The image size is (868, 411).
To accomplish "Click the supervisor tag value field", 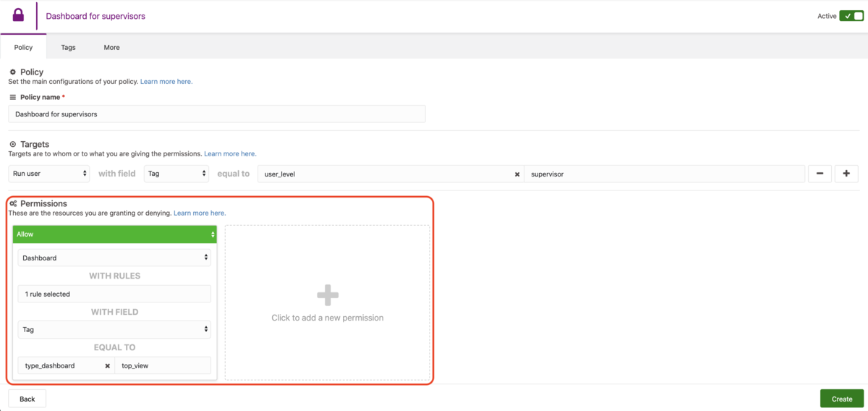I will click(664, 174).
